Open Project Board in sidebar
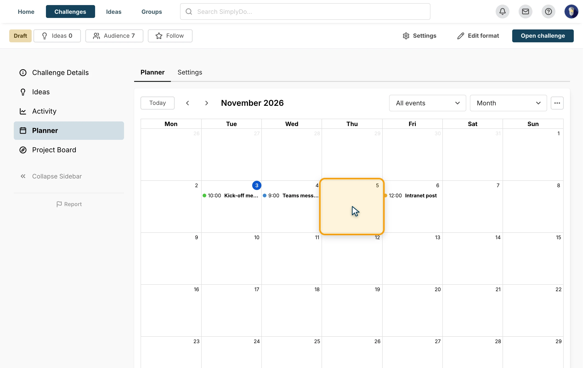 pos(69,150)
